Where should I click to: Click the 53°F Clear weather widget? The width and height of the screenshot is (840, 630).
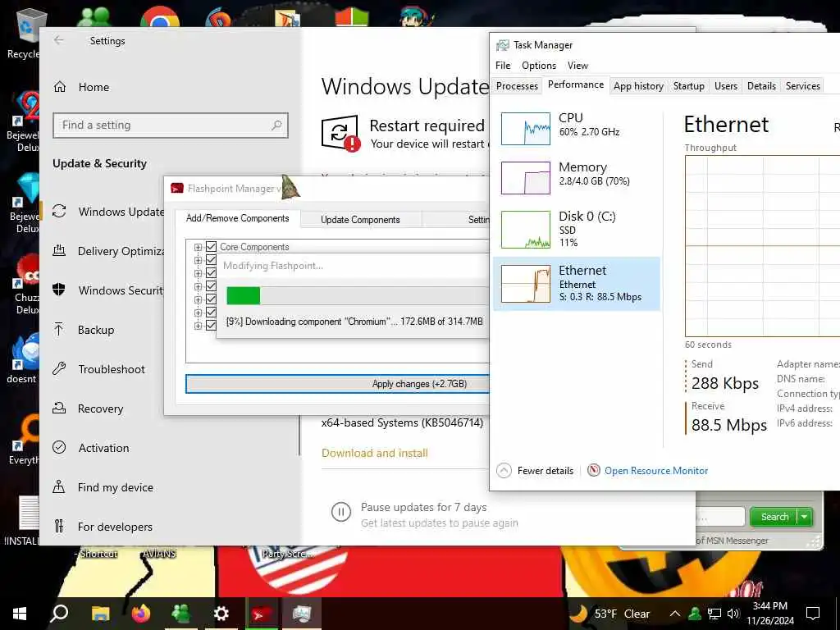pyautogui.click(x=609, y=614)
